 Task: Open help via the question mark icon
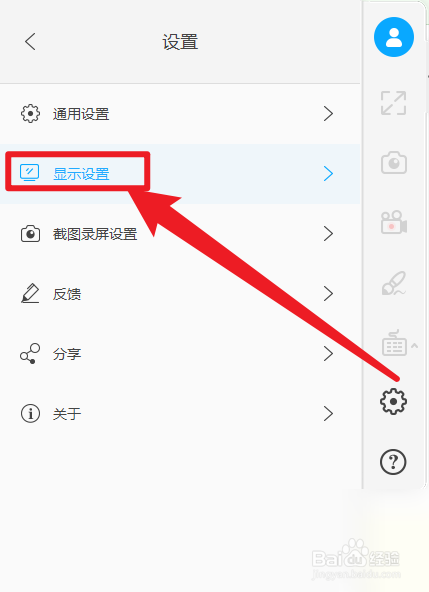coord(393,462)
